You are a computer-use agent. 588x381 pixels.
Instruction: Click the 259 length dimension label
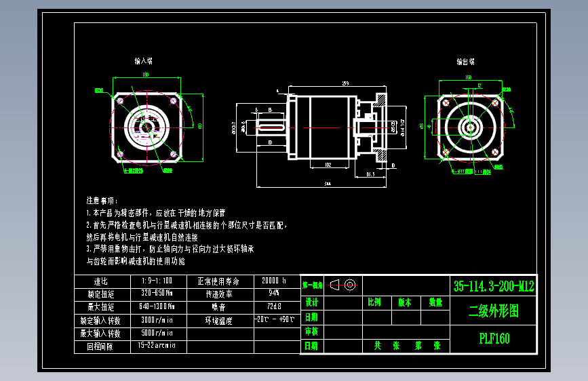tap(345, 83)
